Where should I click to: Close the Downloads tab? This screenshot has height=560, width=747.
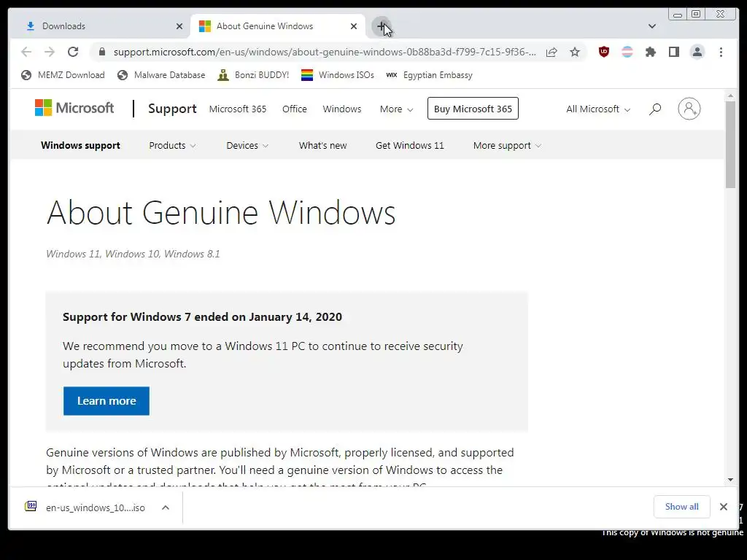(x=179, y=26)
